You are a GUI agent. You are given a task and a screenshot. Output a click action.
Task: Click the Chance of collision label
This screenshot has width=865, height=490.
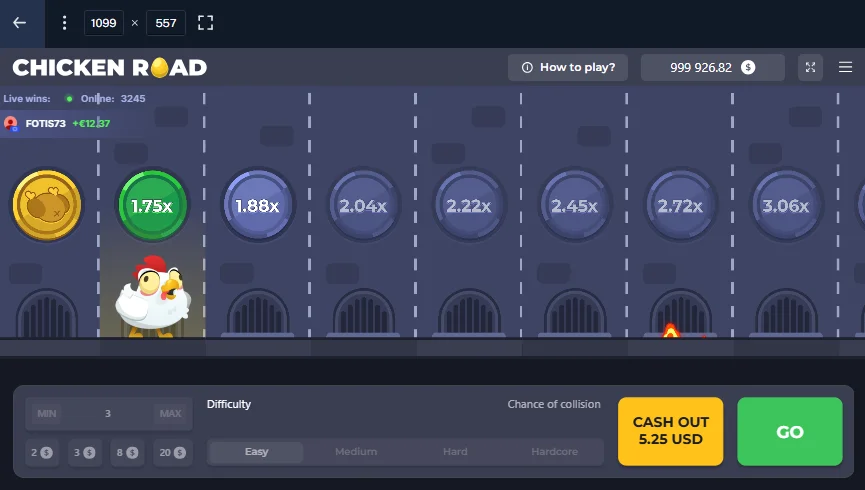tap(554, 404)
